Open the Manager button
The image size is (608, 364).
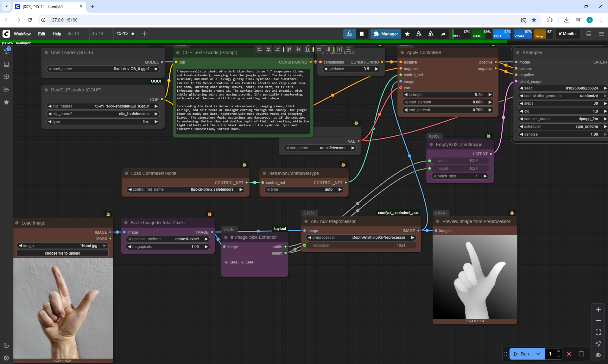(x=385, y=34)
